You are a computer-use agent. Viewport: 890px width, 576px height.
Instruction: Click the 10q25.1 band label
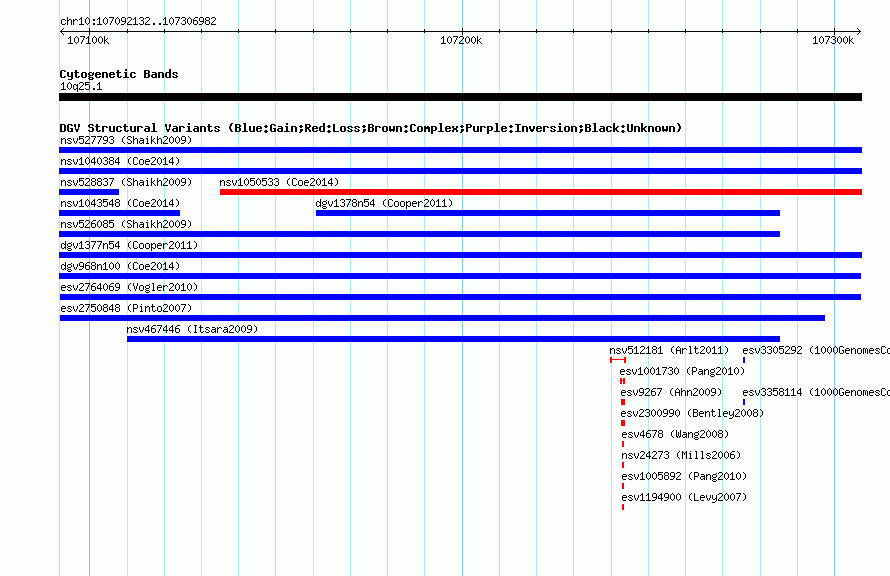point(81,86)
